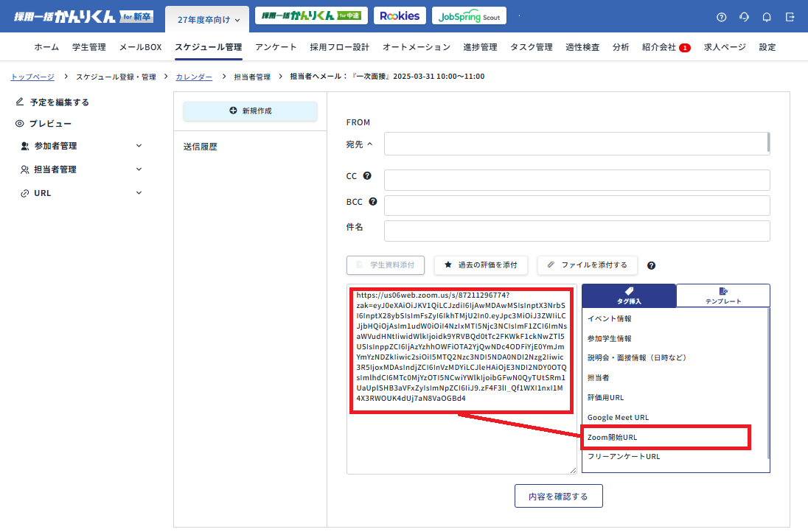
Task: Click the logout icon in header
Action: tap(790, 17)
